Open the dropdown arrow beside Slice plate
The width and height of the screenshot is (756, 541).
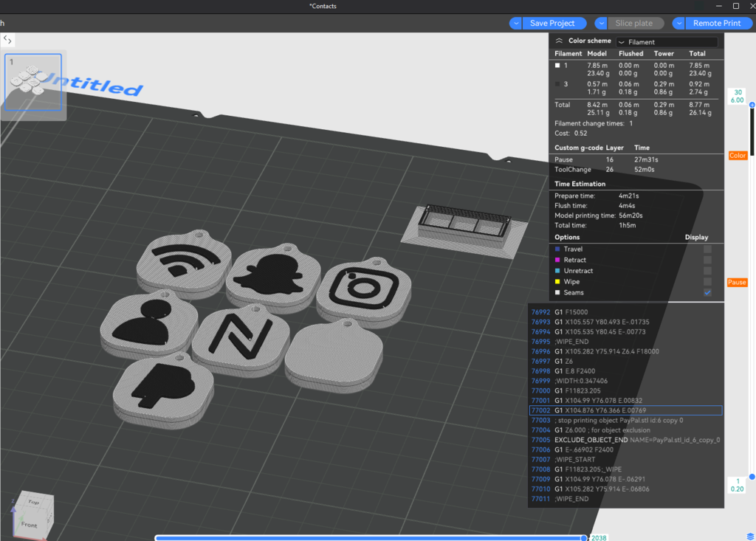click(601, 23)
